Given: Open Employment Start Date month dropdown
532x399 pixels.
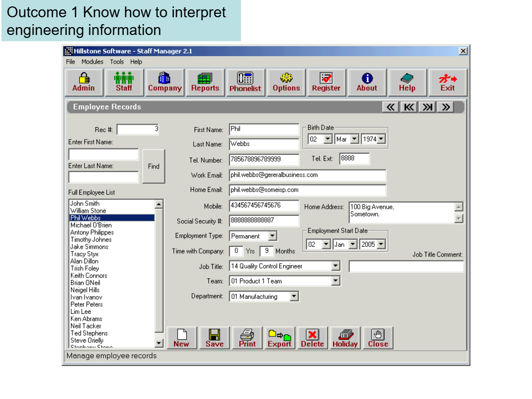Looking at the screenshot, I should [x=353, y=244].
